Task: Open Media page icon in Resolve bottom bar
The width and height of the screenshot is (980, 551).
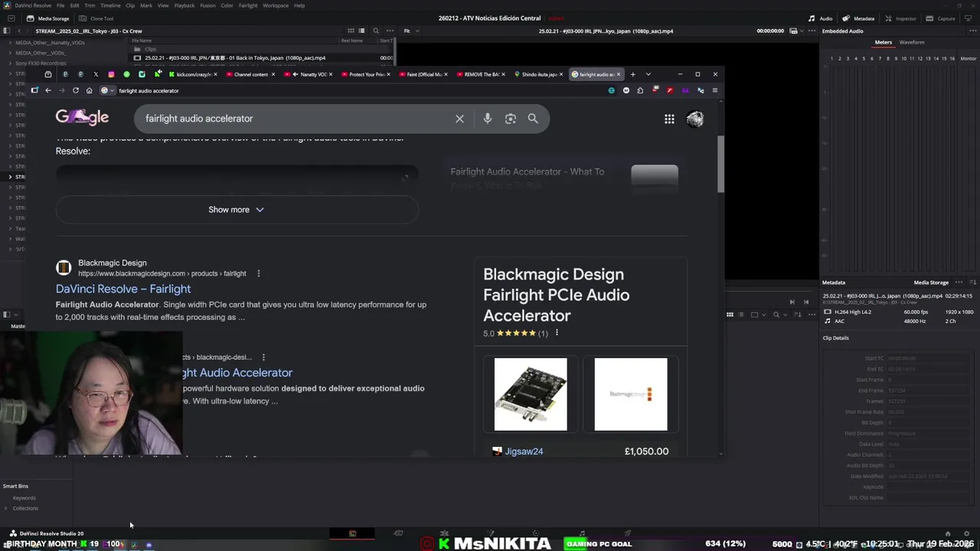Action: click(x=352, y=533)
